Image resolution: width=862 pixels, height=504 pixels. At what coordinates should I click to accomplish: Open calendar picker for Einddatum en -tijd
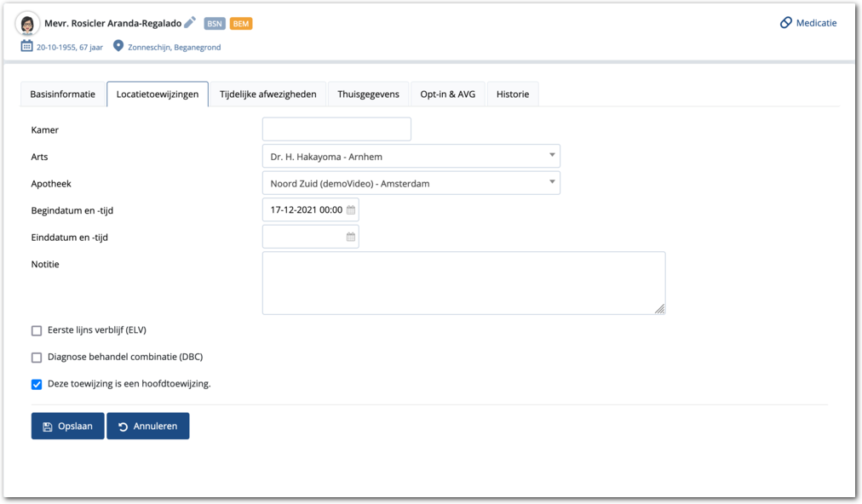[x=351, y=238]
